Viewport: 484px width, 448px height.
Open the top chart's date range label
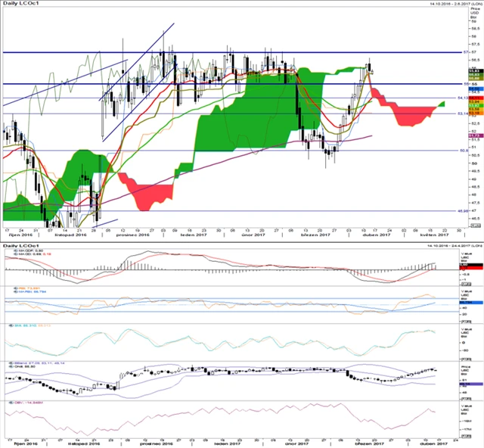tap(455, 4)
